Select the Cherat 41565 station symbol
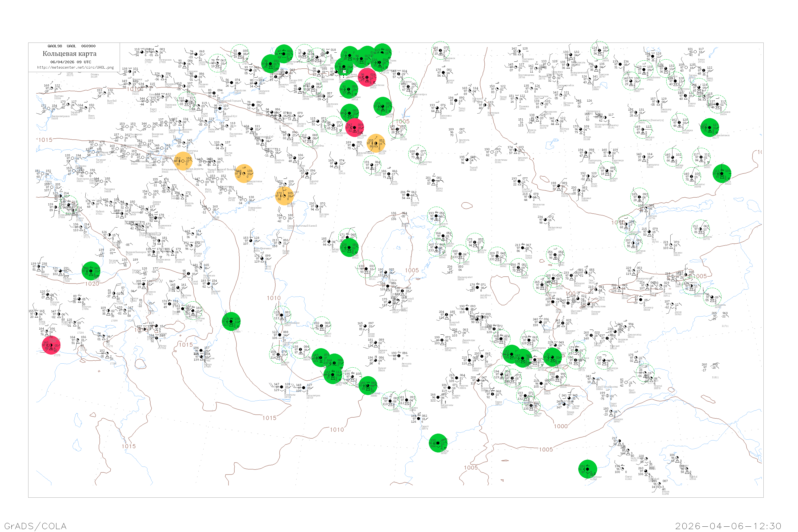 click(x=622, y=469)
